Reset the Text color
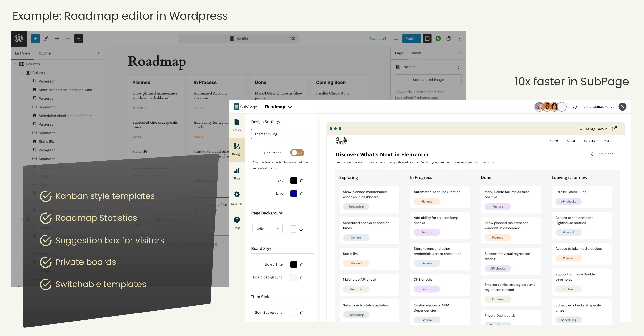The image size is (644, 336). [x=302, y=181]
